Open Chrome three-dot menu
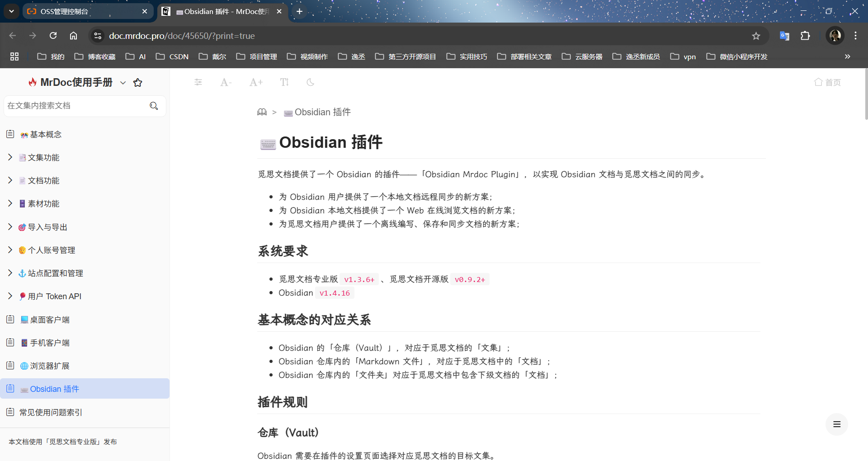Viewport: 868px width, 461px height. click(x=855, y=36)
